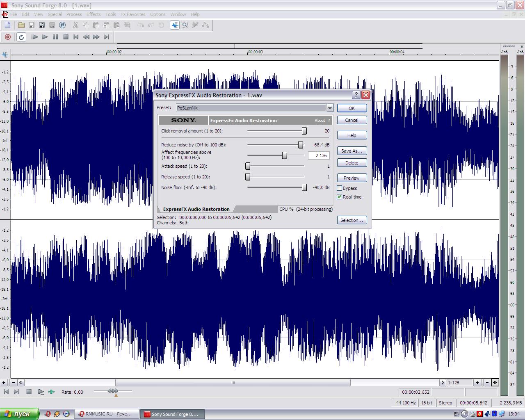Click the Open folder toolbar icon
525x420 pixels.
pyautogui.click(x=21, y=25)
